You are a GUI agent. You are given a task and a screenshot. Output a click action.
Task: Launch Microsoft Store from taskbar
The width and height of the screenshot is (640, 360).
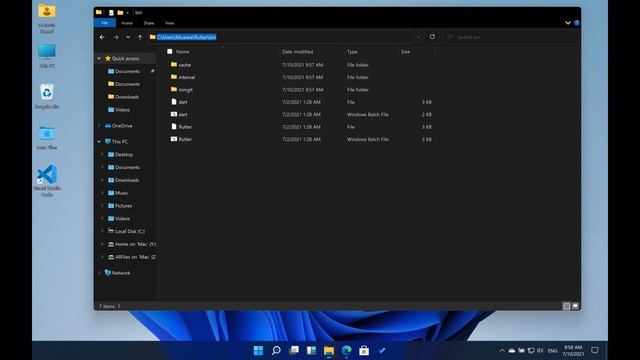click(x=364, y=350)
